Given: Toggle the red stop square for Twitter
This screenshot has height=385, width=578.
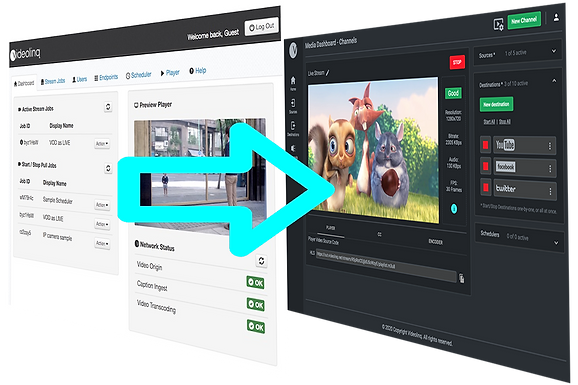Looking at the screenshot, I should 485,188.
